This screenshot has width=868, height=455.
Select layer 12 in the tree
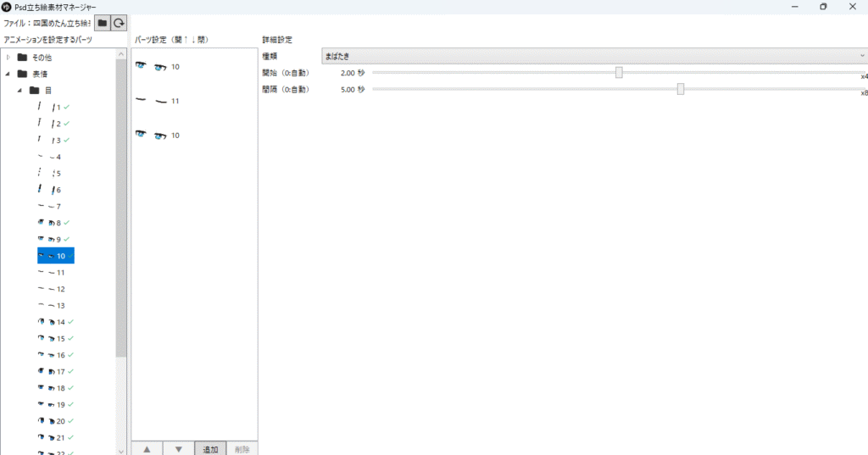(55, 289)
